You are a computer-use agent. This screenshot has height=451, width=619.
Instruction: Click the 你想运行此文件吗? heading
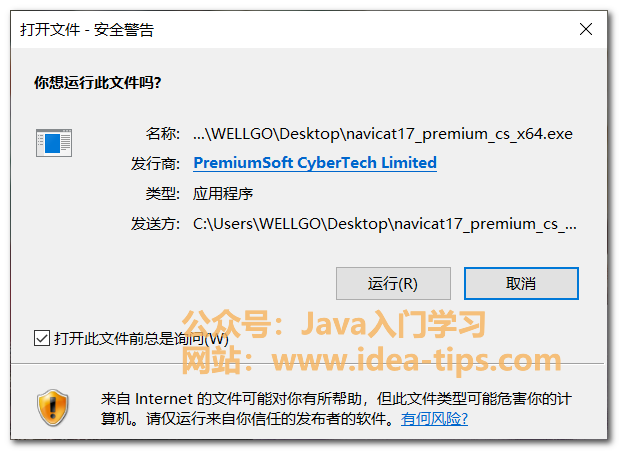pos(98,83)
